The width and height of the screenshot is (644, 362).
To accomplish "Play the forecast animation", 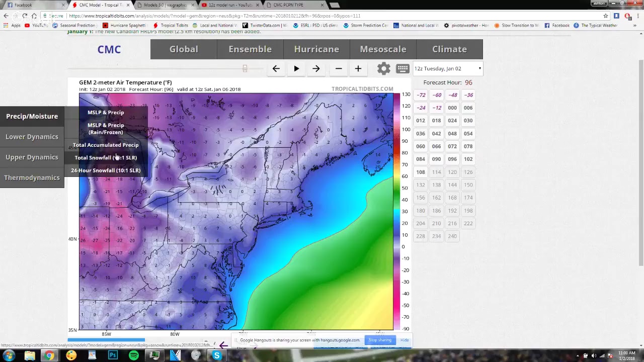I will tap(296, 68).
